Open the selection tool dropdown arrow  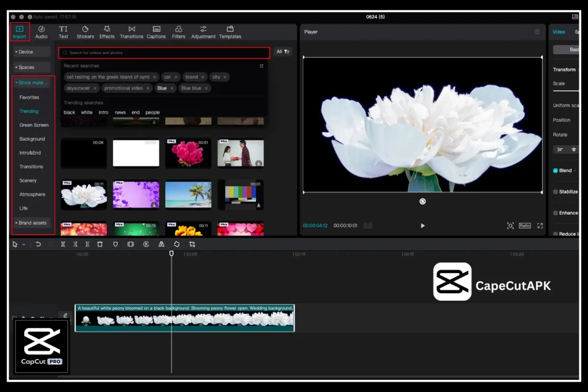point(24,244)
